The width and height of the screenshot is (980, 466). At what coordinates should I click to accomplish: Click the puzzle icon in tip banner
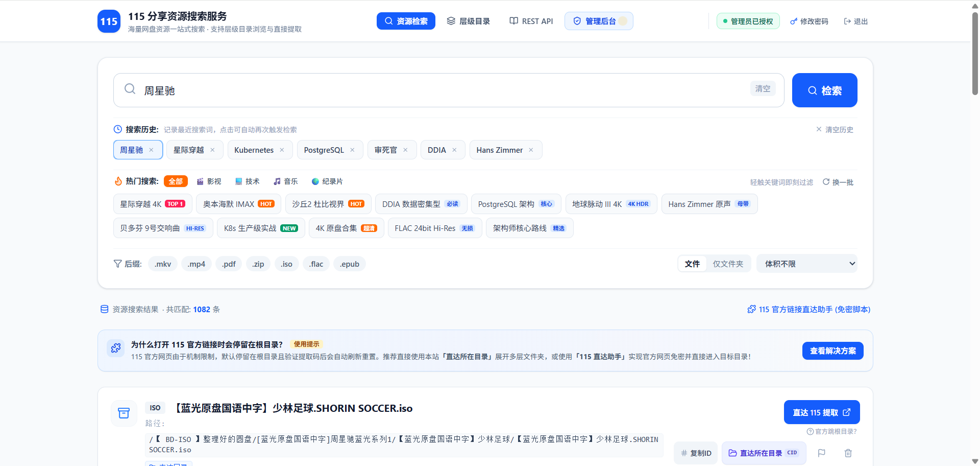tap(116, 348)
